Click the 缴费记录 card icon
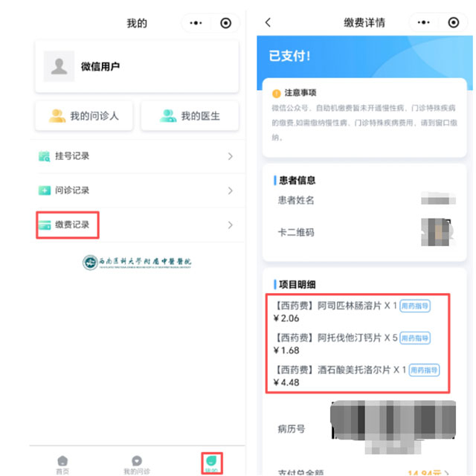Screen dimensions: 476x476 pos(45,225)
